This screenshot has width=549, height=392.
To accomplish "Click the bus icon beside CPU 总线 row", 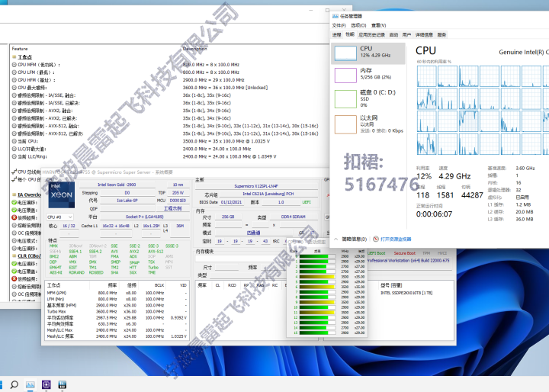I will 14,172.
